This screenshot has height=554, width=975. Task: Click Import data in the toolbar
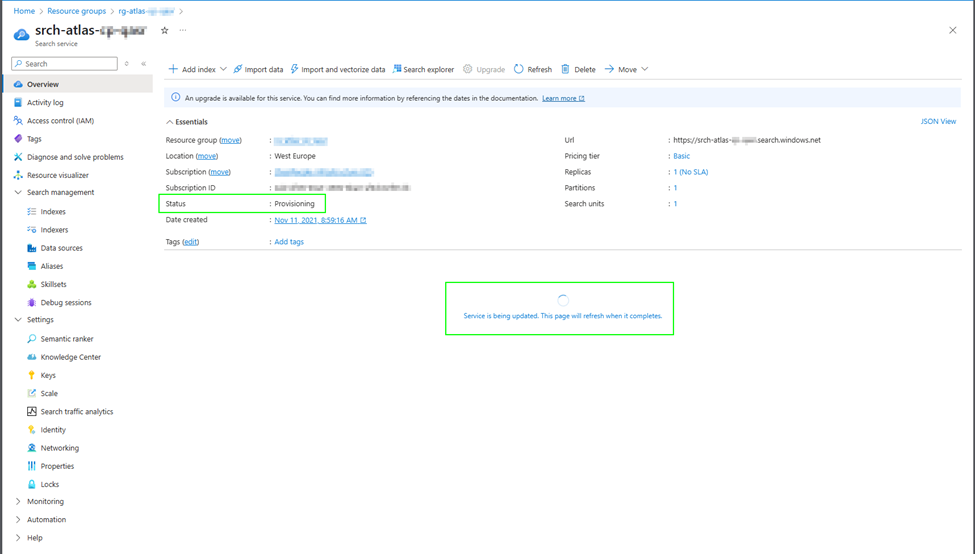258,69
